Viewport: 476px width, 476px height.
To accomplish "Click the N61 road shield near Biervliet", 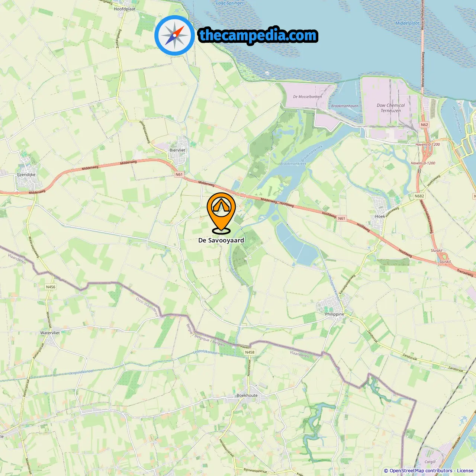I will tap(179, 174).
